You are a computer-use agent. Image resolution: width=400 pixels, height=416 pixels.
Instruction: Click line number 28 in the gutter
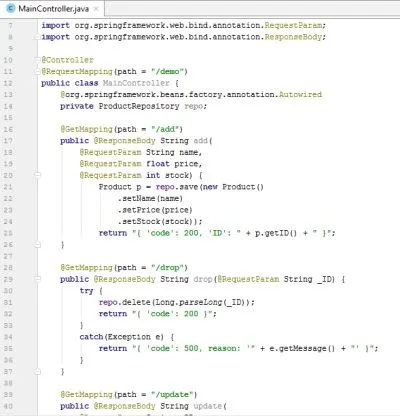click(x=8, y=268)
